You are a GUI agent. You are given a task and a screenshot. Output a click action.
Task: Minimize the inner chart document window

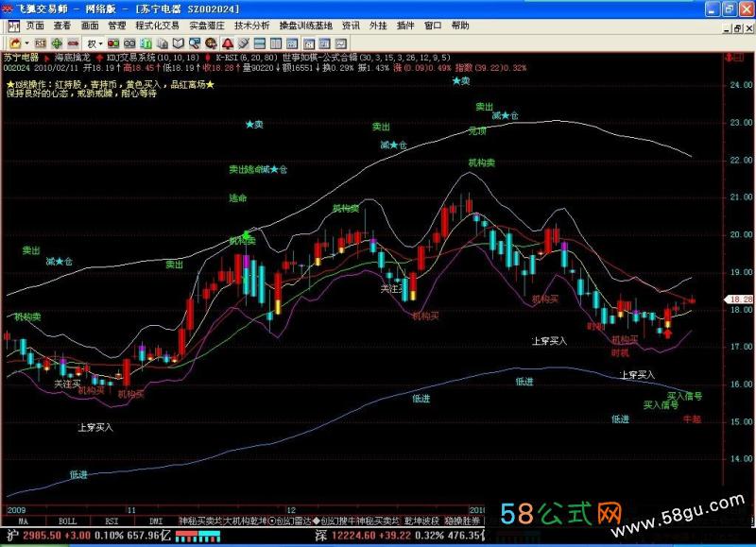click(727, 29)
